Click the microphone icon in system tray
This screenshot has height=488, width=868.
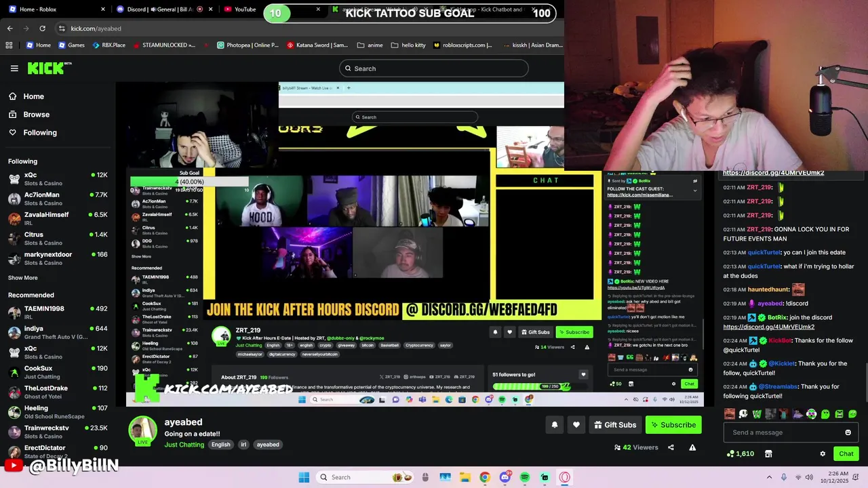pos(784,477)
